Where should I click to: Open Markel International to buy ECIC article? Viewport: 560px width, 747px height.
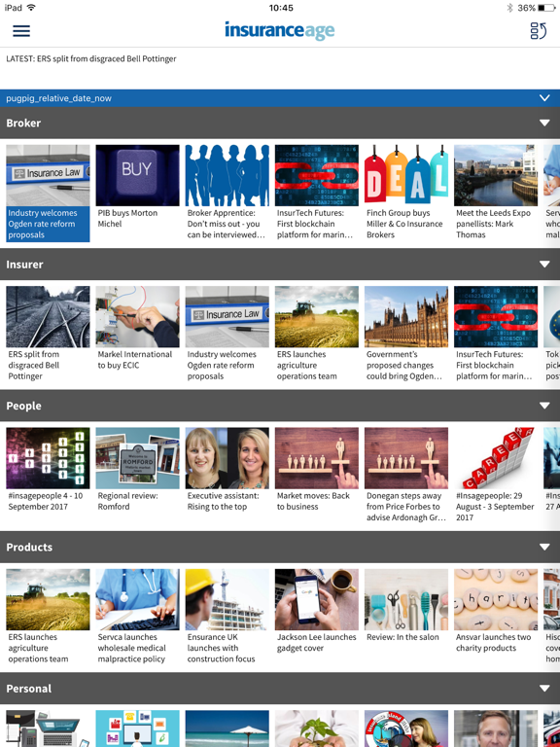pyautogui.click(x=138, y=335)
